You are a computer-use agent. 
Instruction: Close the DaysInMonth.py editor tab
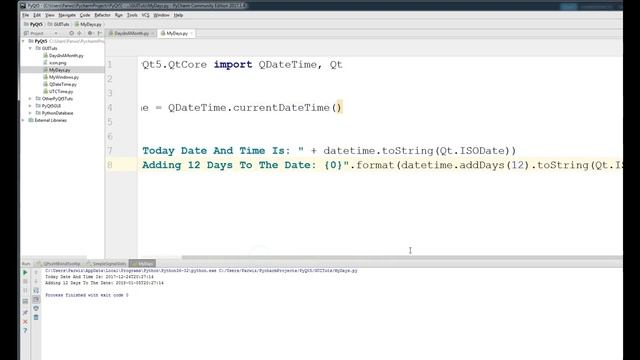(x=153, y=33)
